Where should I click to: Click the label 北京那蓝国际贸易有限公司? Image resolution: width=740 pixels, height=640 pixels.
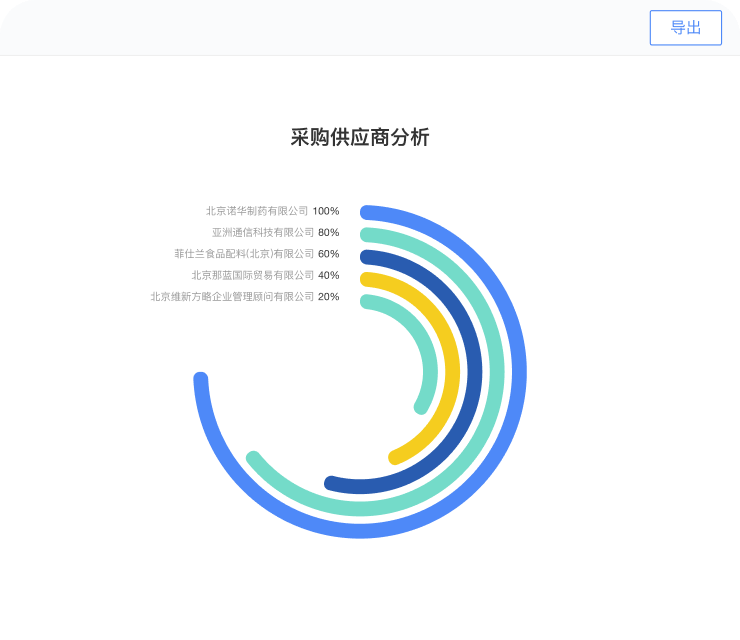point(252,275)
